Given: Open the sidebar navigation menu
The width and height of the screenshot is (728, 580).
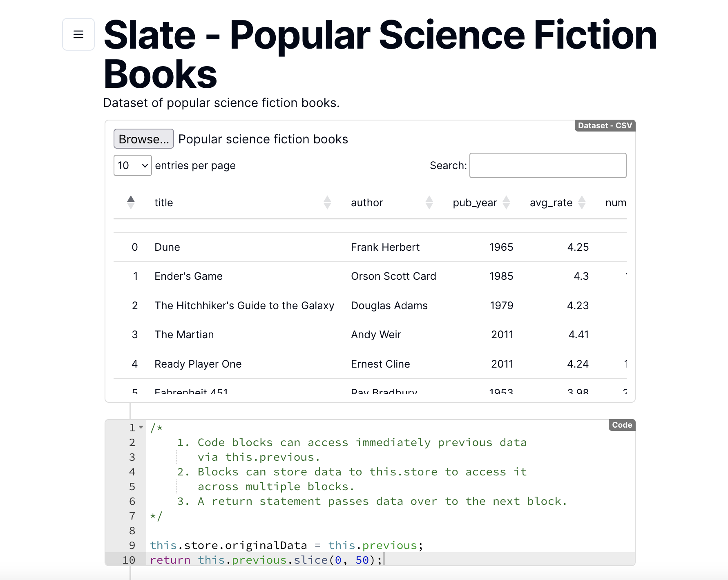Looking at the screenshot, I should pos(78,34).
